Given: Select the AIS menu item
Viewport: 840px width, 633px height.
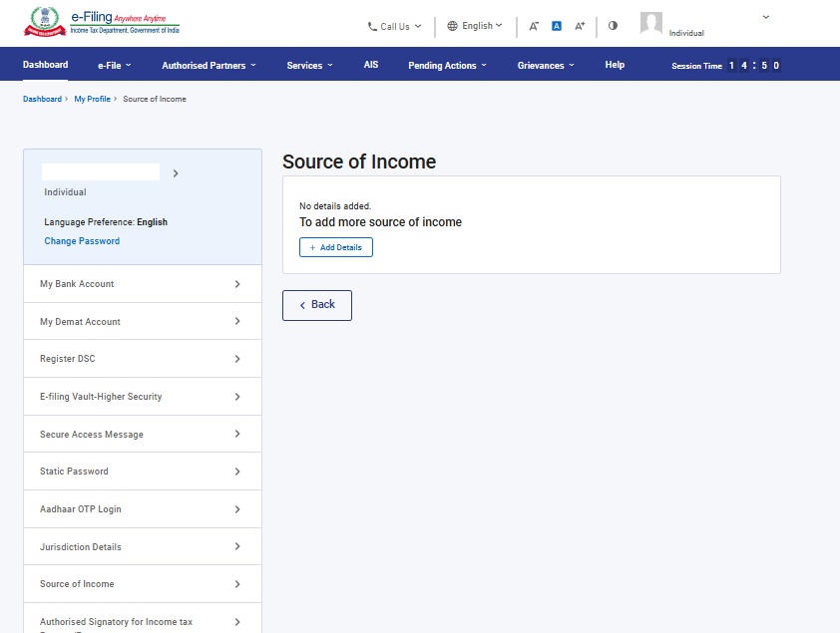Looking at the screenshot, I should tap(371, 65).
